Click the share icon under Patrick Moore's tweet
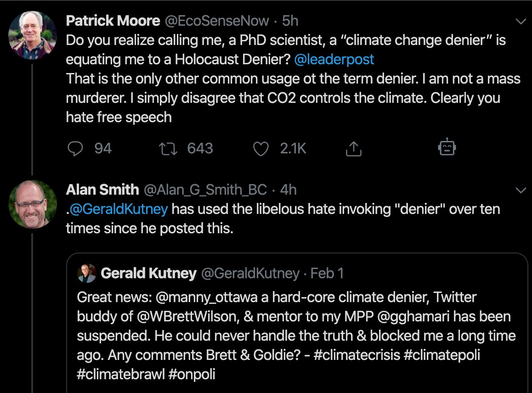532x393 pixels. 352,148
